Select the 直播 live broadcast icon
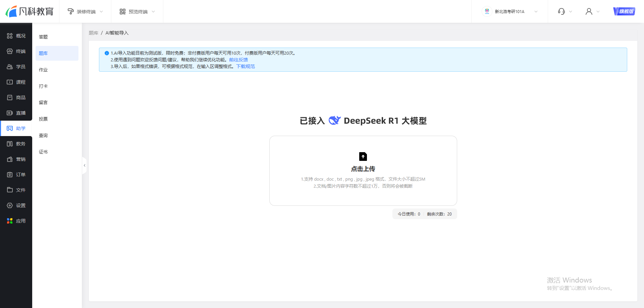 (10, 113)
